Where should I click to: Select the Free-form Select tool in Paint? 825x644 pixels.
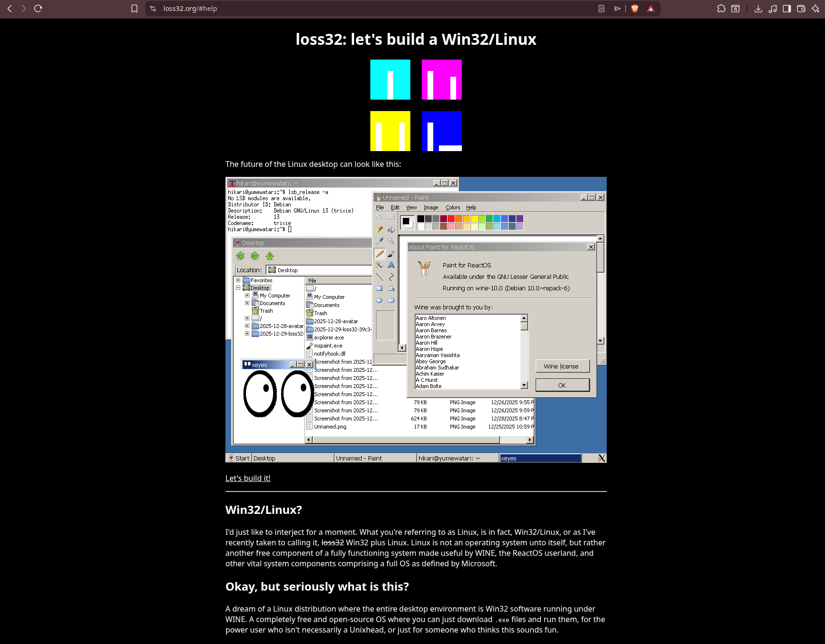tap(379, 217)
